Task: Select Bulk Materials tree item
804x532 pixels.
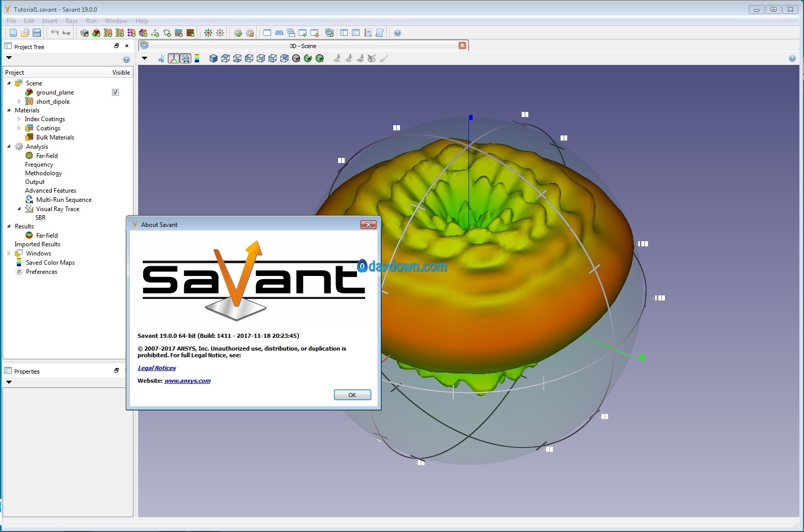Action: (55, 137)
